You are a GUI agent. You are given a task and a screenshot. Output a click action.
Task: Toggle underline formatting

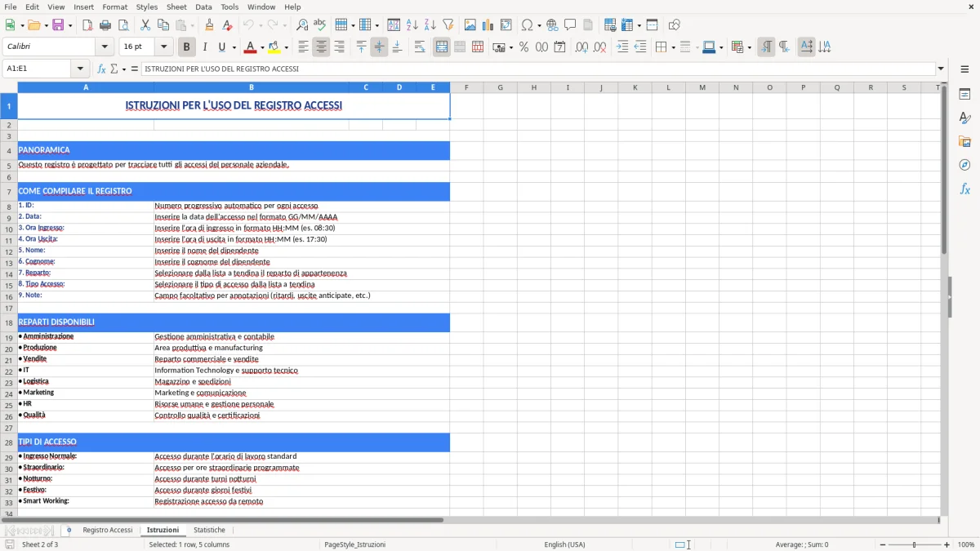(x=221, y=47)
